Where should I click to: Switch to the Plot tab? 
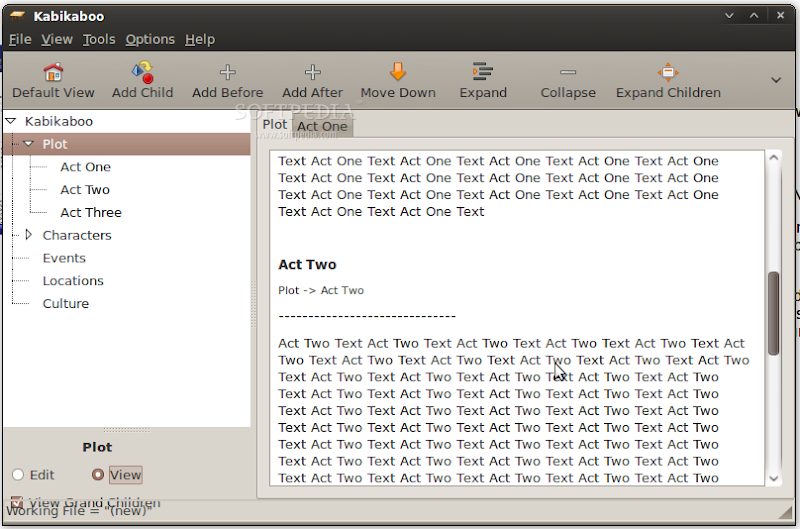[x=274, y=124]
